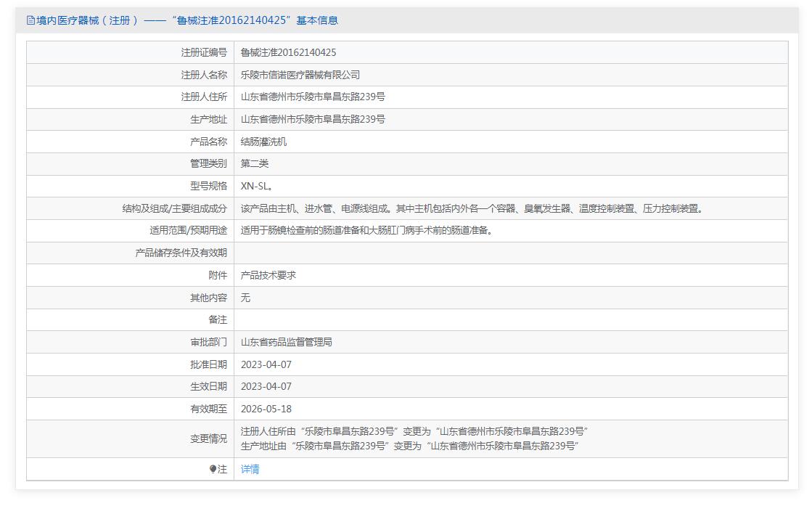This screenshot has height=506, width=812.
Task: Click the 附件 row label
Action: [x=218, y=275]
